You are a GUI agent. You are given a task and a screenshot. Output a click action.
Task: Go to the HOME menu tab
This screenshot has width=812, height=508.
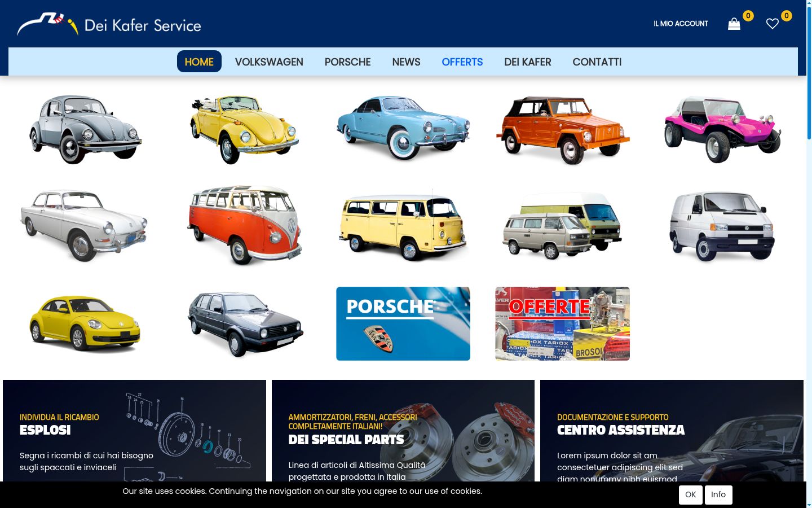click(199, 62)
